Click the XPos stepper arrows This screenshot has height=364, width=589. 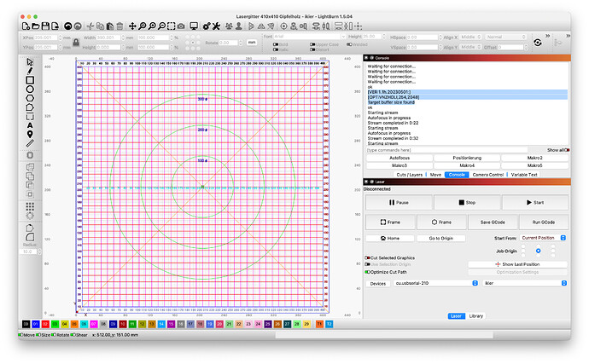pyautogui.click(x=60, y=38)
